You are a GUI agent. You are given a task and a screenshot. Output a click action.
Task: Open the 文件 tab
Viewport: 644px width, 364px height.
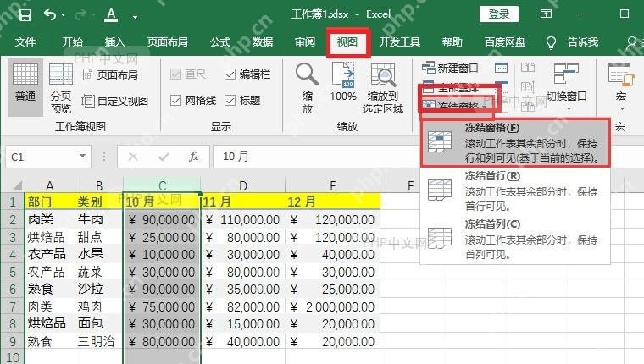point(25,41)
